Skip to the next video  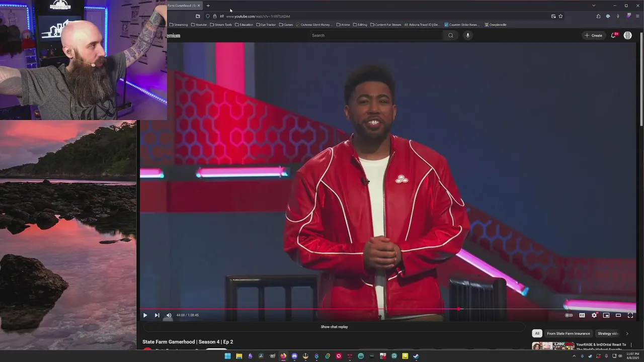(x=157, y=315)
